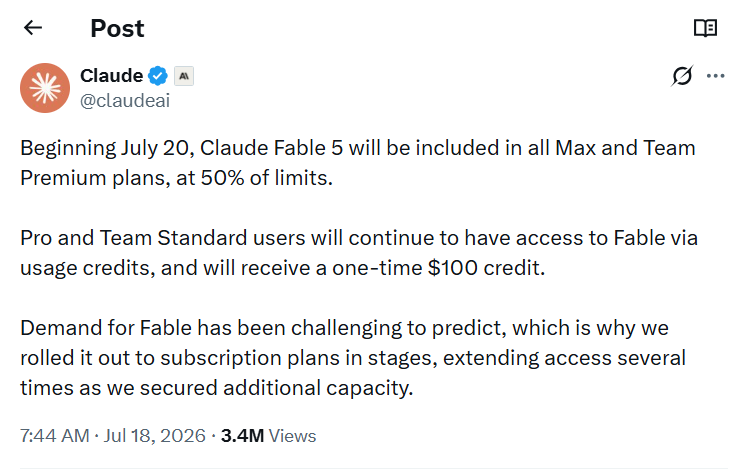The height and width of the screenshot is (470, 742).
Task: Click the 3.4M view count
Action: coord(242,435)
